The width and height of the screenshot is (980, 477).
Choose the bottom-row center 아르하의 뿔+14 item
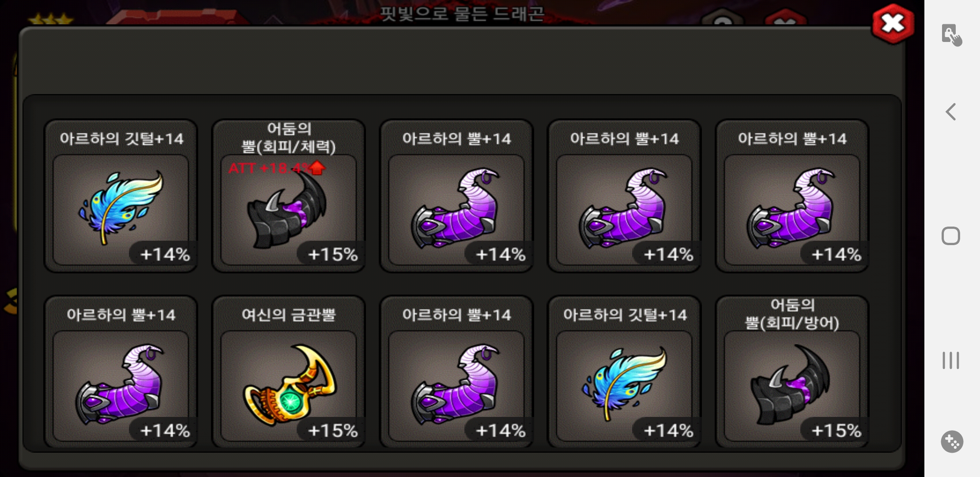[456, 372]
